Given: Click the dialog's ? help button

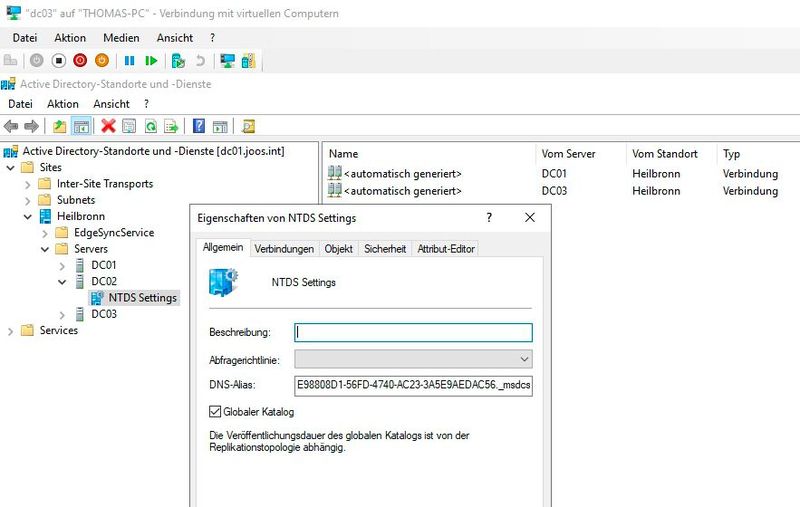Looking at the screenshot, I should (489, 218).
